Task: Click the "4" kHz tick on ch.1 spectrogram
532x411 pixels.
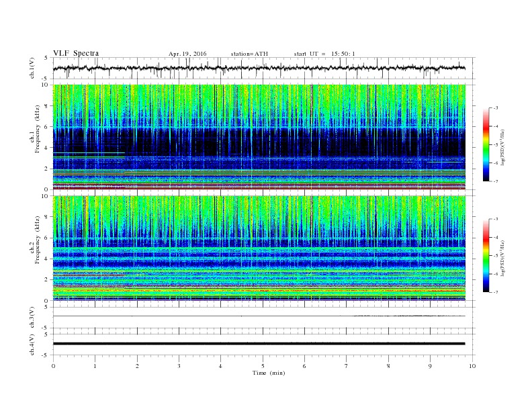Action: coord(47,148)
